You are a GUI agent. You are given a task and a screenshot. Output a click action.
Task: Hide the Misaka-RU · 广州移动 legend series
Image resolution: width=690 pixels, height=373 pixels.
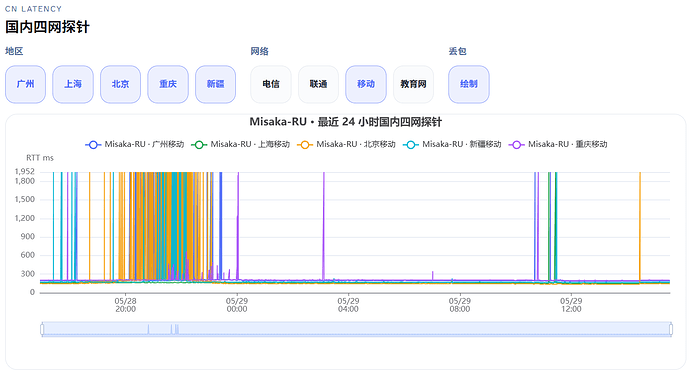tap(135, 144)
